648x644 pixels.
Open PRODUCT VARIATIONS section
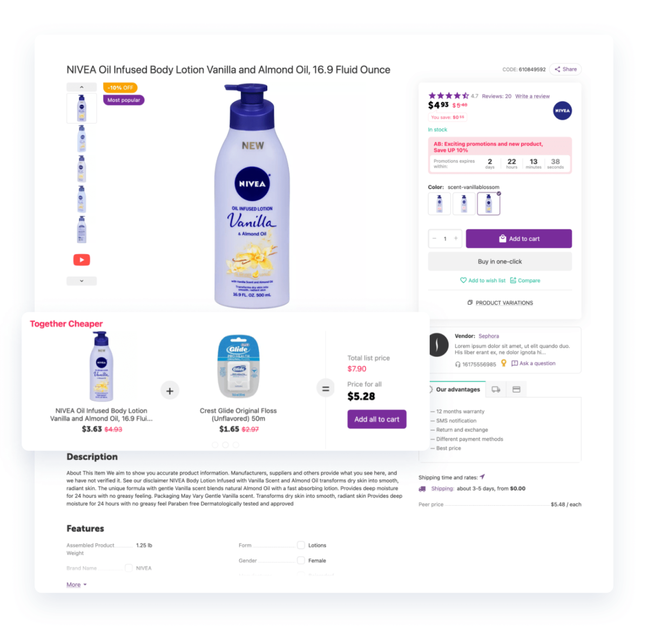(500, 303)
